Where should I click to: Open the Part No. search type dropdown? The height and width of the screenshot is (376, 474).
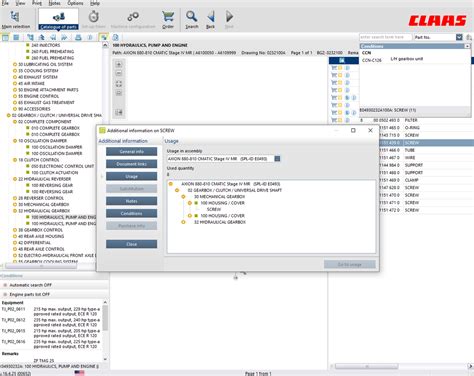(459, 37)
